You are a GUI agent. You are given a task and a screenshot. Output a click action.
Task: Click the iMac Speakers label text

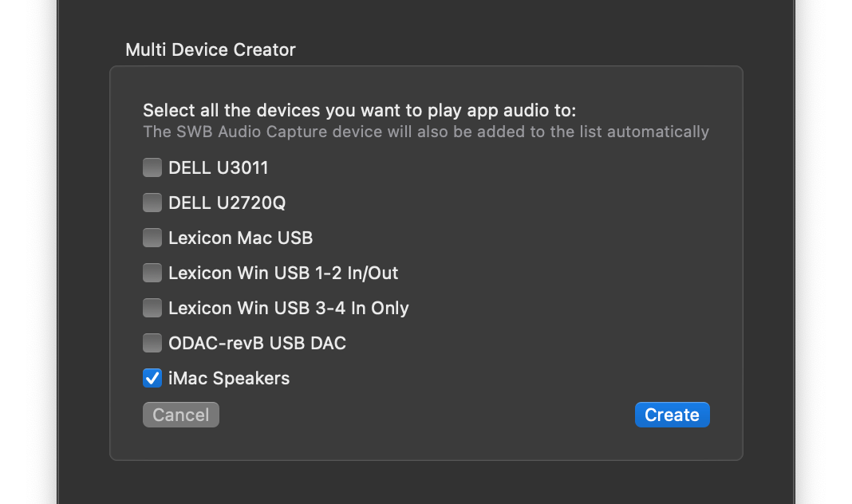(229, 378)
